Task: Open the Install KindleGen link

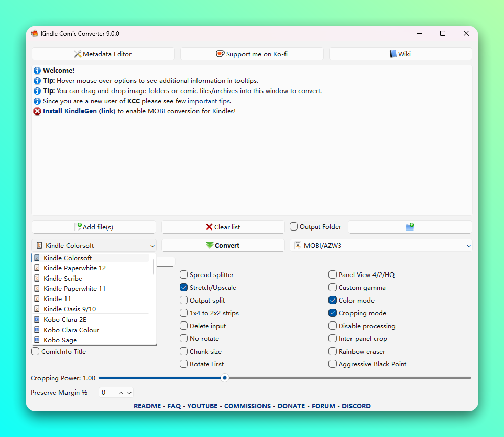Action: (x=79, y=111)
